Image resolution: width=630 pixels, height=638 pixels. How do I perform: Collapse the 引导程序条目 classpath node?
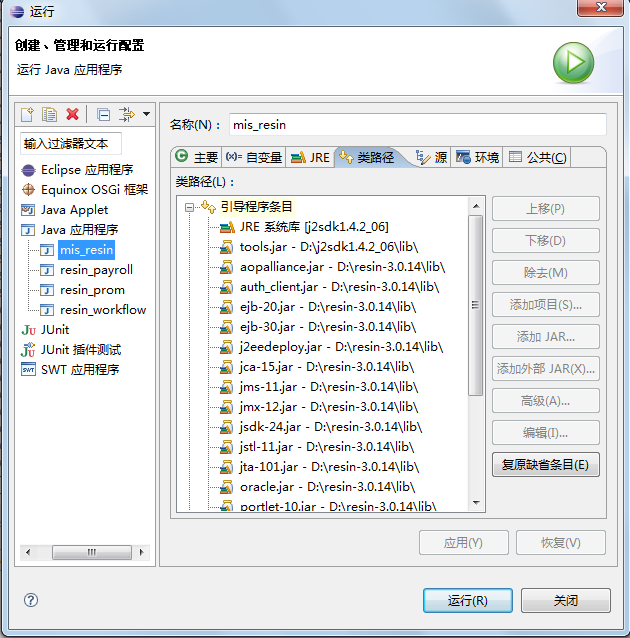pos(189,207)
